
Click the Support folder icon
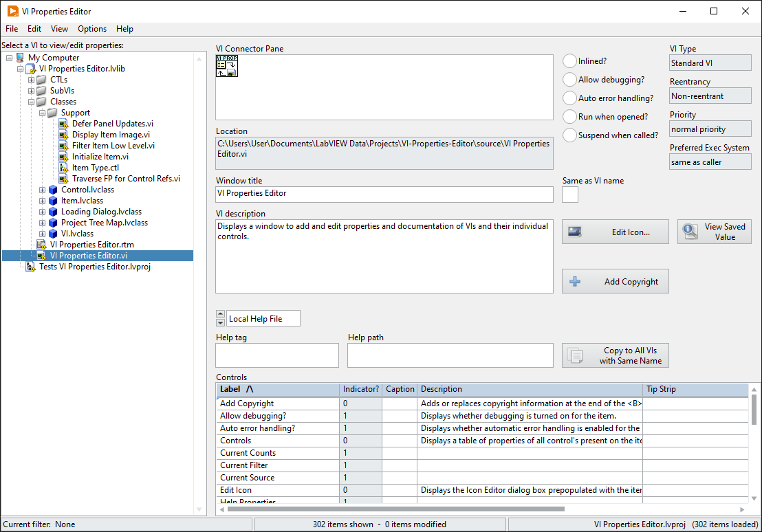point(52,113)
